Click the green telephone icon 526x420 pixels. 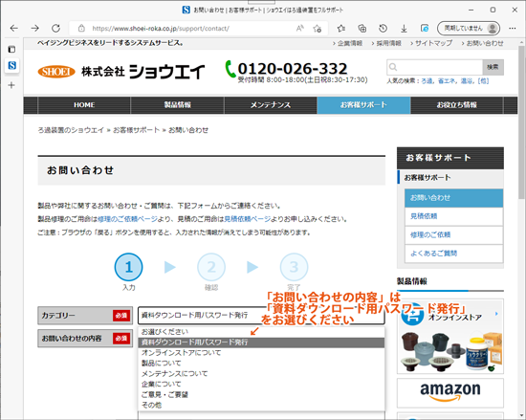tap(230, 69)
